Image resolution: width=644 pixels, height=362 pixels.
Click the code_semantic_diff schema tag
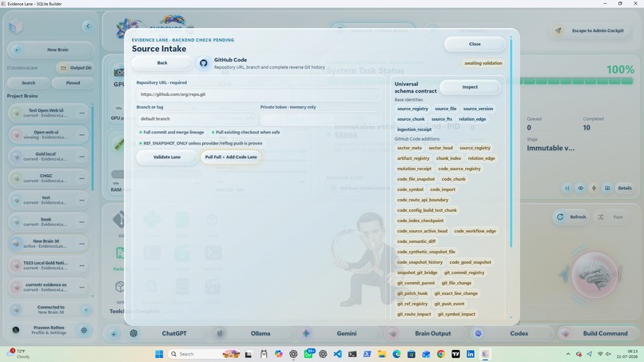(x=416, y=241)
